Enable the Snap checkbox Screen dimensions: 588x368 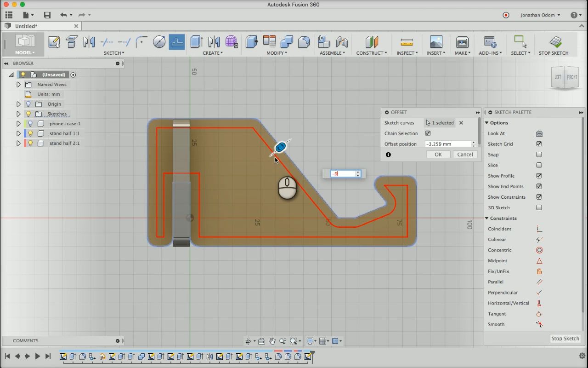click(539, 155)
